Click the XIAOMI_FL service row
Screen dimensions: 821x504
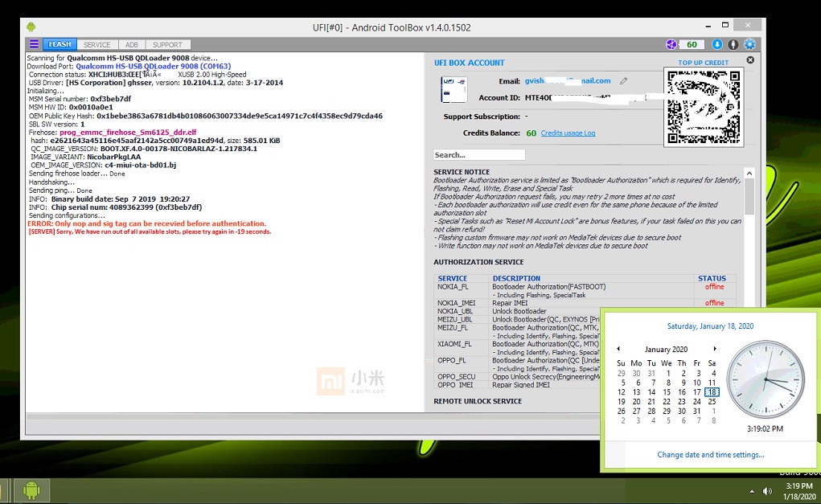517,348
